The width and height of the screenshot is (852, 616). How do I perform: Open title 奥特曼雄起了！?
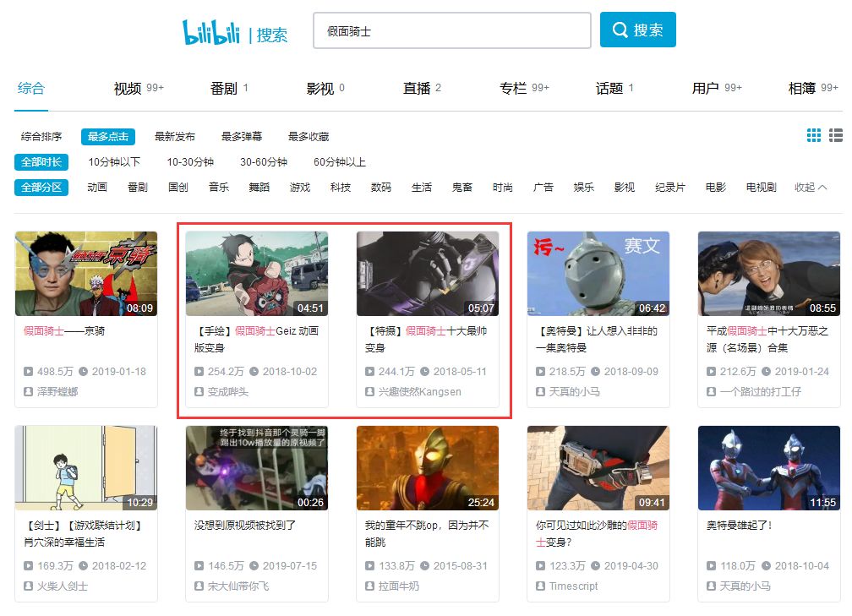pos(739,526)
